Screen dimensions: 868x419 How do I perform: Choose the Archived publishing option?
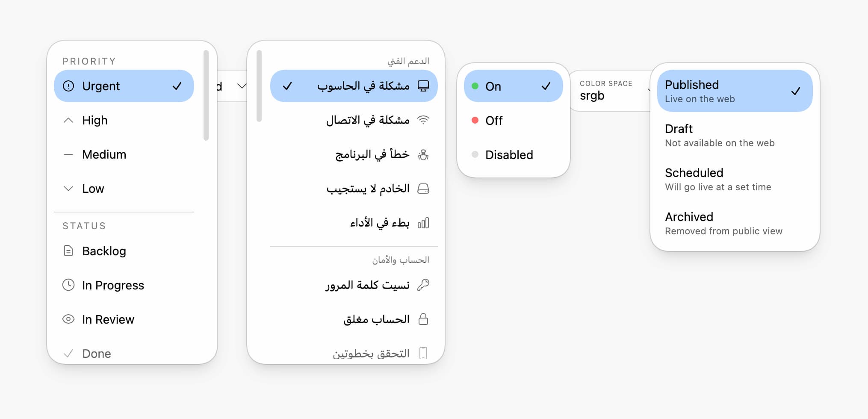[734, 223]
